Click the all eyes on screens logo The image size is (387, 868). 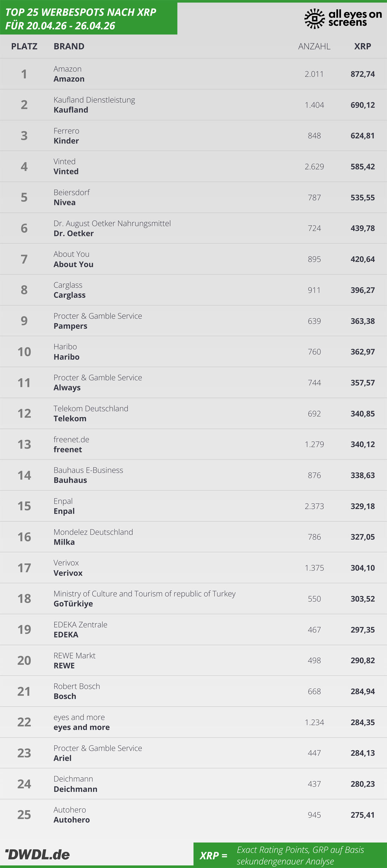tap(343, 18)
